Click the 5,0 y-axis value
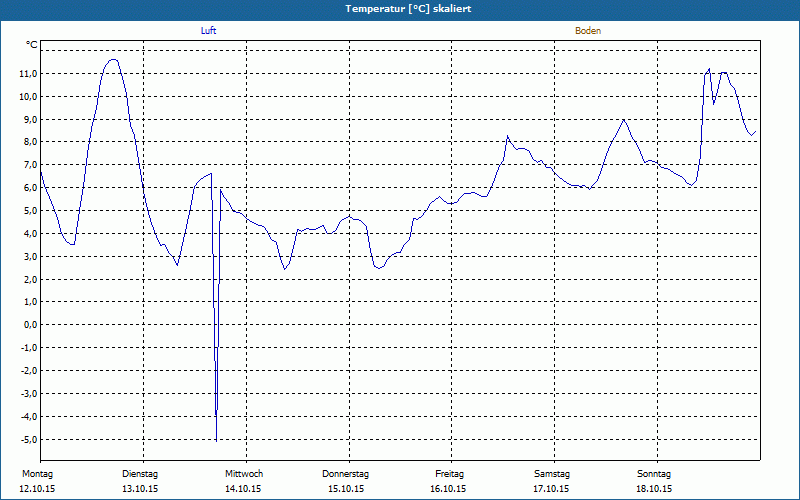 [x=31, y=211]
